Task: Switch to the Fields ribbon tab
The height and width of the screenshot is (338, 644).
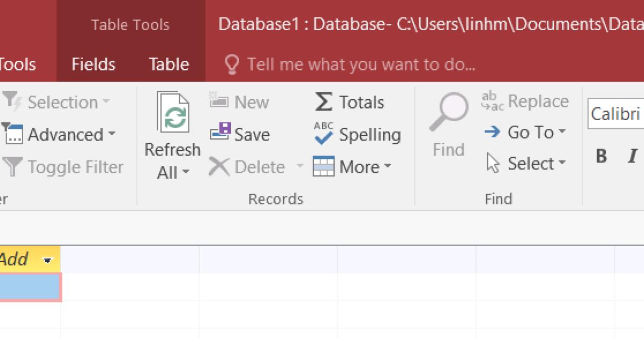Action: [x=93, y=64]
